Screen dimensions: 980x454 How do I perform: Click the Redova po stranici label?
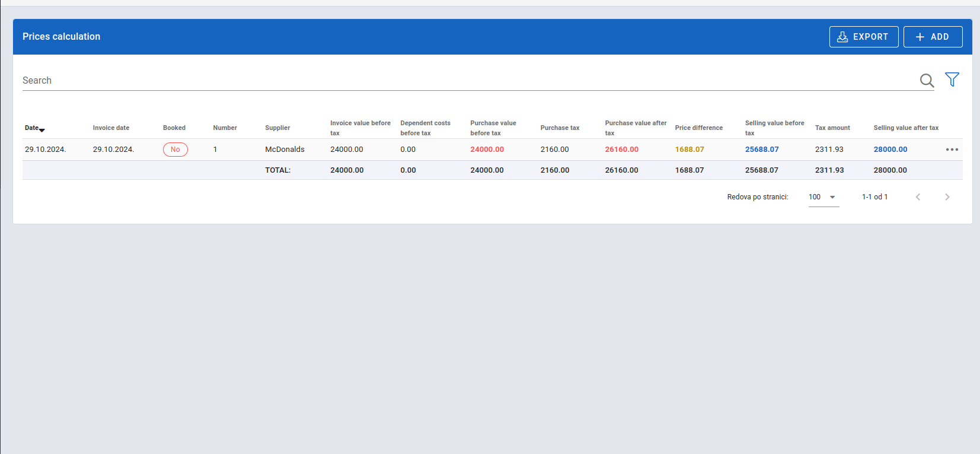[x=758, y=197]
